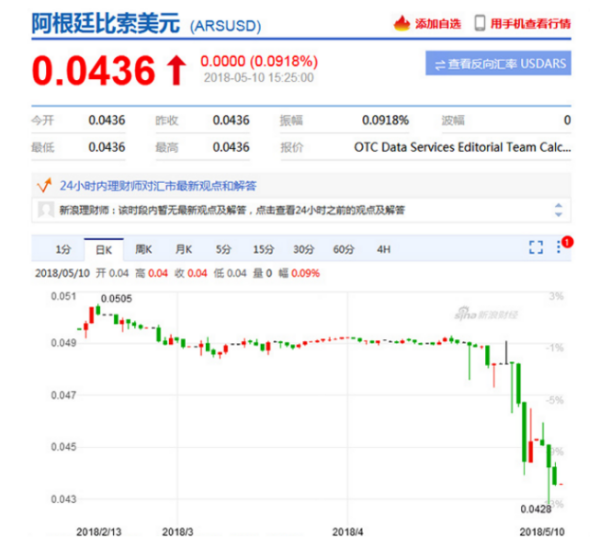The width and height of the screenshot is (600, 538).
Task: Click the 查看反向汇率 USDARS button
Action: pos(498,65)
